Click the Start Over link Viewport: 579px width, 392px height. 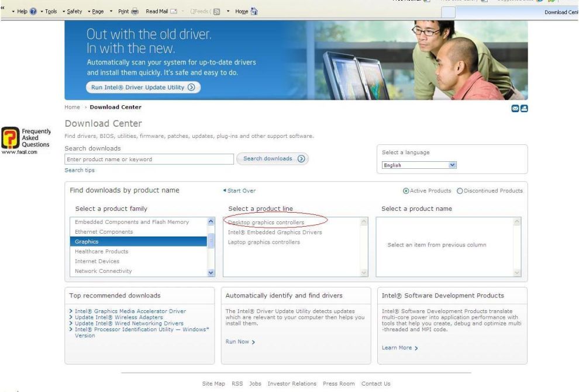241,190
